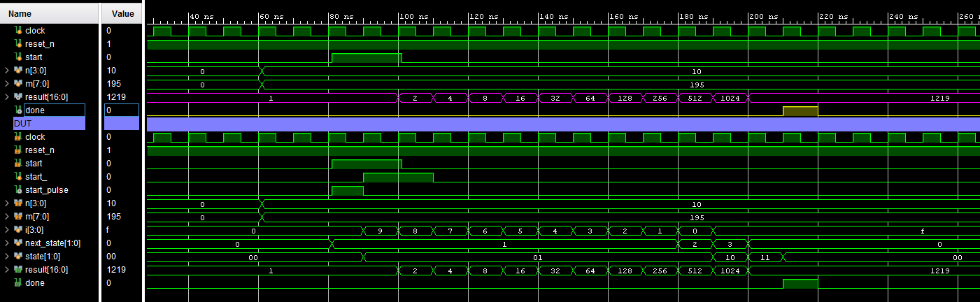
Task: Click the n[3:0] bus icon below the DUT divider
Action: (x=18, y=203)
